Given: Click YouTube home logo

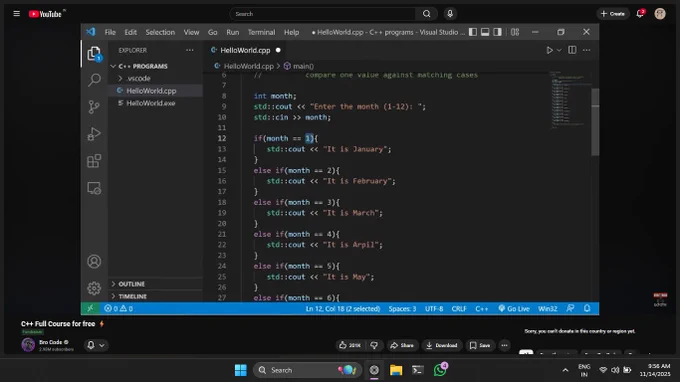Looking at the screenshot, I should pos(45,14).
